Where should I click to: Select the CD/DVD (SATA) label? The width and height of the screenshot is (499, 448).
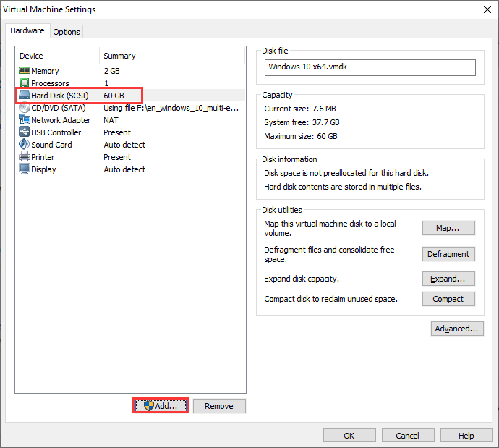[x=59, y=108]
